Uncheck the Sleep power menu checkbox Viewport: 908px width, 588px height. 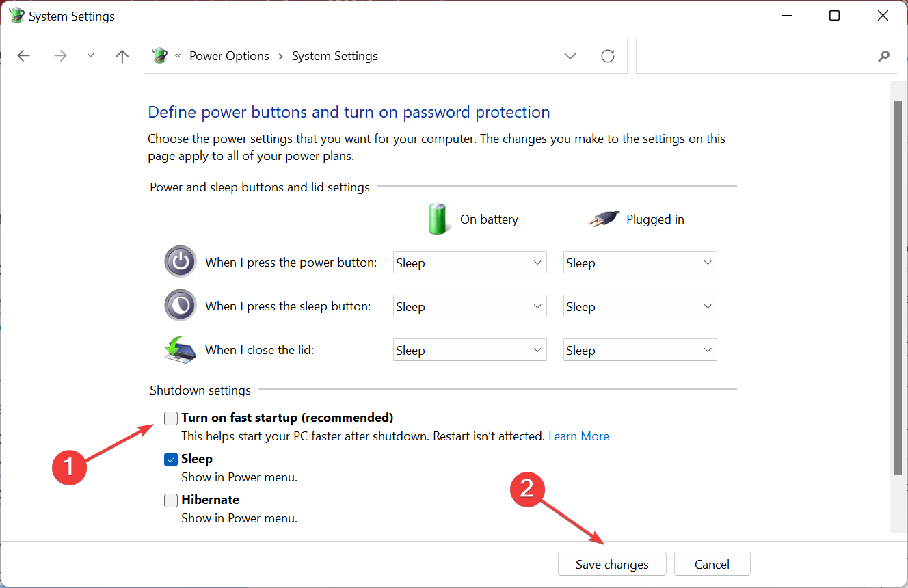(x=171, y=459)
